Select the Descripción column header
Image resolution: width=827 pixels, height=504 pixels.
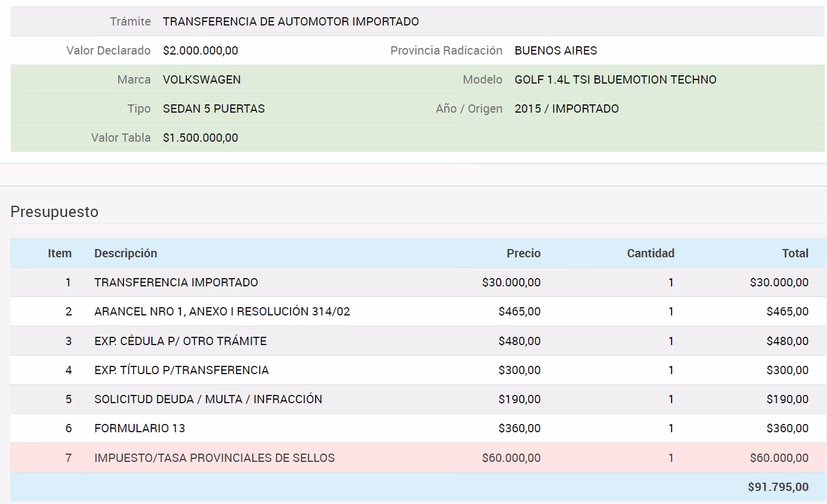[x=126, y=253]
